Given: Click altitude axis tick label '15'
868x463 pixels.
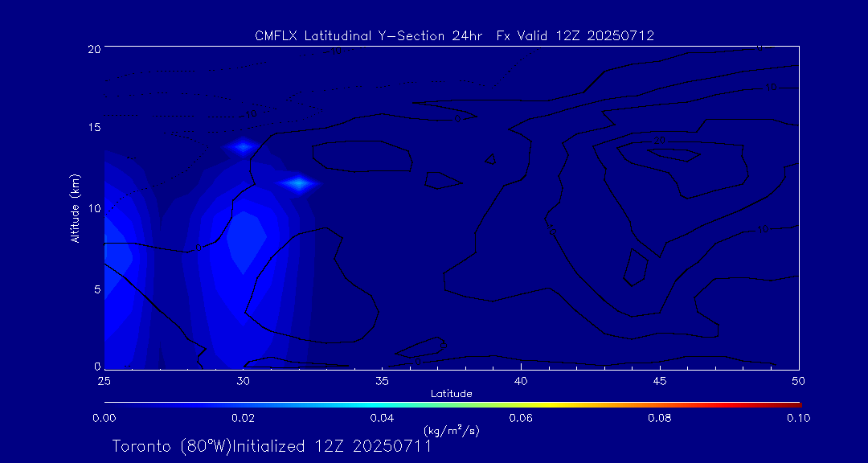Looking at the screenshot, I should point(93,128).
